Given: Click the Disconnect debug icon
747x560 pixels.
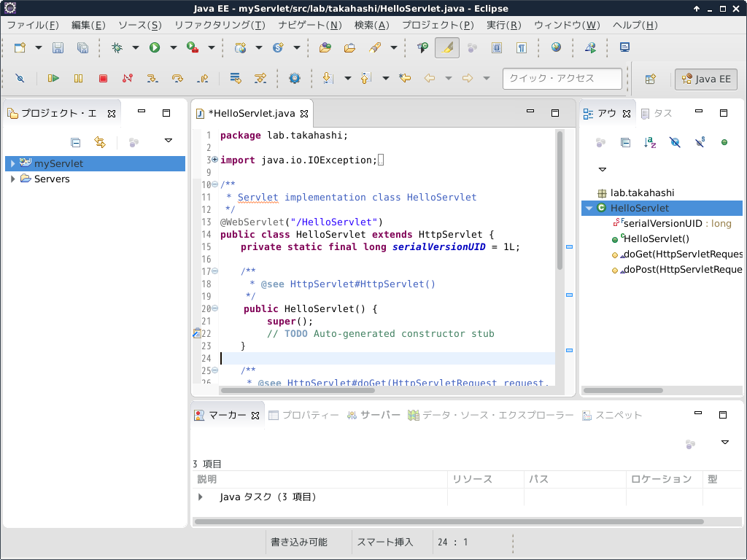Looking at the screenshot, I should tap(128, 78).
